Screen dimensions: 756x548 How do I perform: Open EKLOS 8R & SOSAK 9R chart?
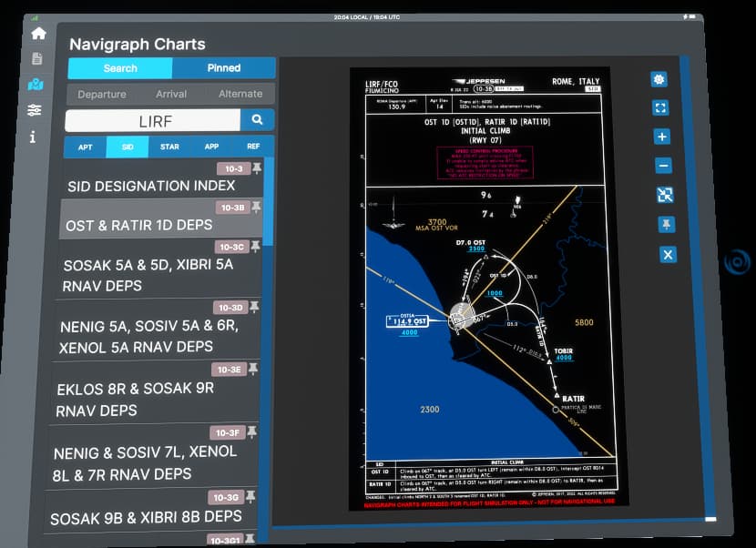tap(153, 393)
